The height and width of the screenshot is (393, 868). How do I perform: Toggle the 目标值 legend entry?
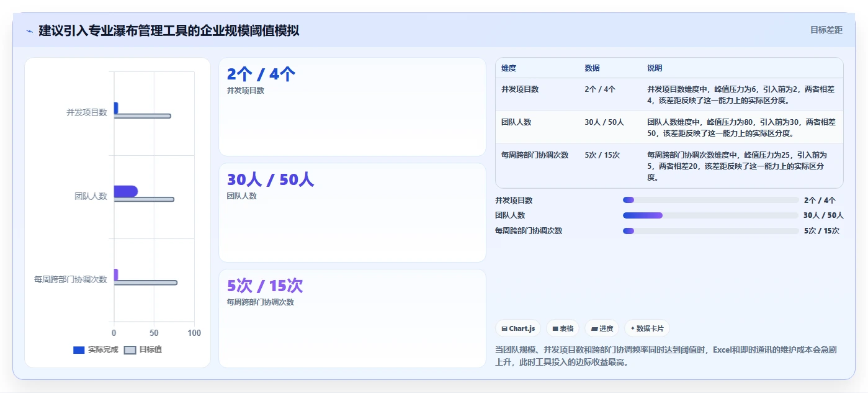click(143, 350)
